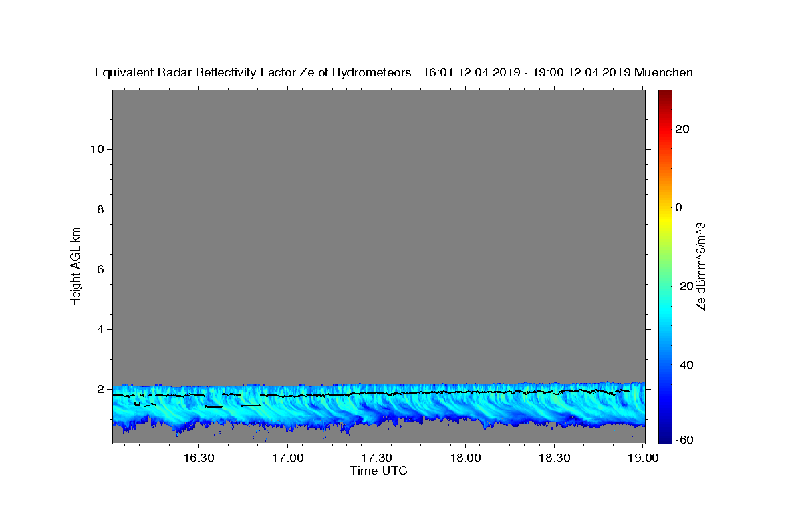Click the '18:00' time tick label
Image resolution: width=798 pixels, height=532 pixels.
465,458
